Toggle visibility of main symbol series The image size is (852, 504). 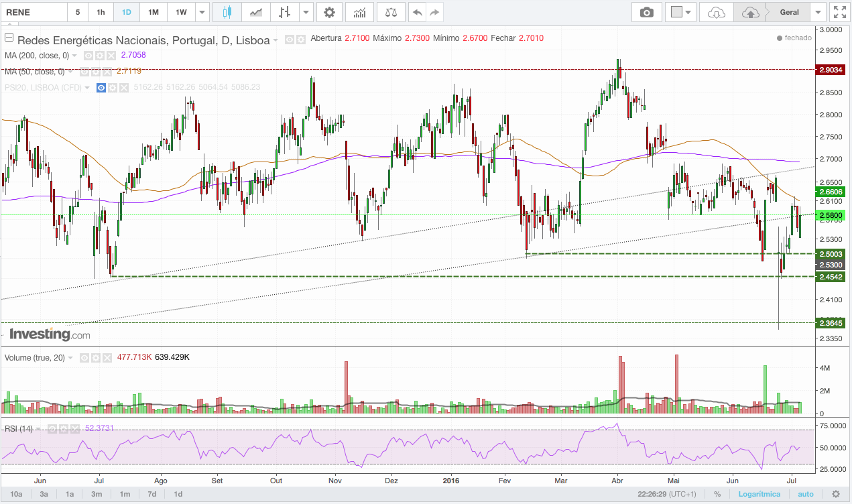pyautogui.click(x=289, y=40)
